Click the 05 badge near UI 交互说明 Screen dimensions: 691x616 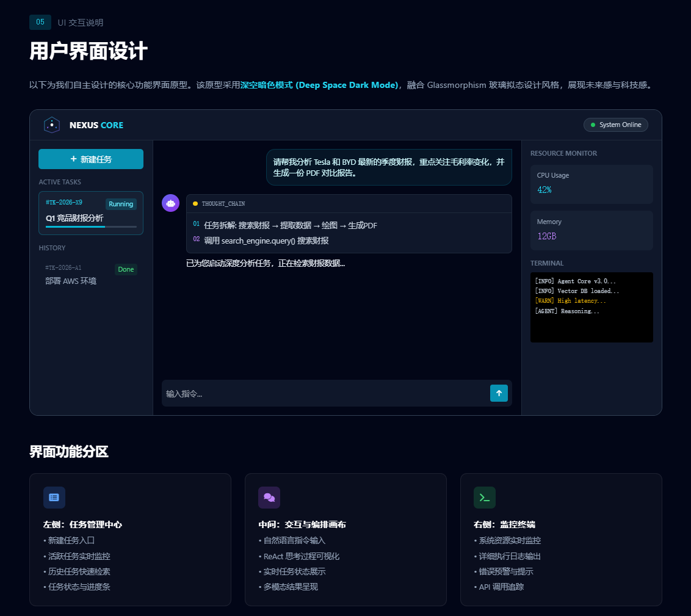pos(40,22)
